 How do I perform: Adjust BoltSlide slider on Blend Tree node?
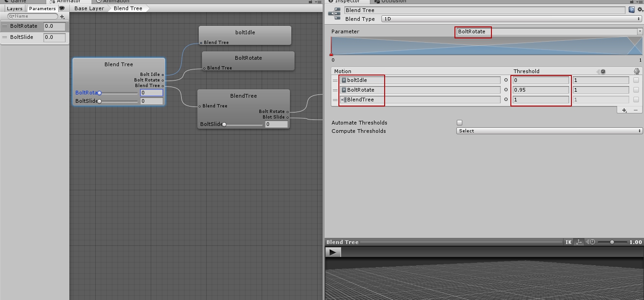pyautogui.click(x=118, y=101)
